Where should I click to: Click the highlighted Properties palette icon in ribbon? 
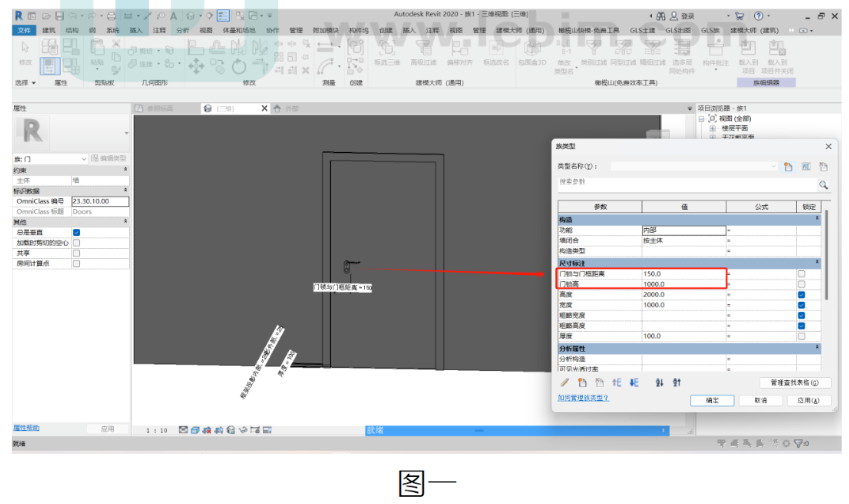49,66
